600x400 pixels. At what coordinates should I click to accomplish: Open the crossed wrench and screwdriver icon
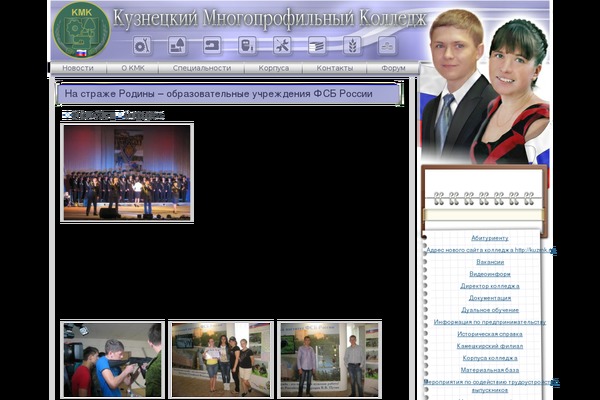tap(282, 46)
